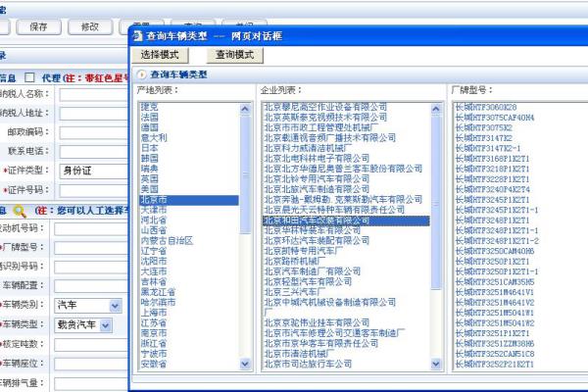Image resolution: width=588 pixels, height=392 pixels.
Task: Select model 长城HTF3147K2-1
Action: (x=488, y=148)
